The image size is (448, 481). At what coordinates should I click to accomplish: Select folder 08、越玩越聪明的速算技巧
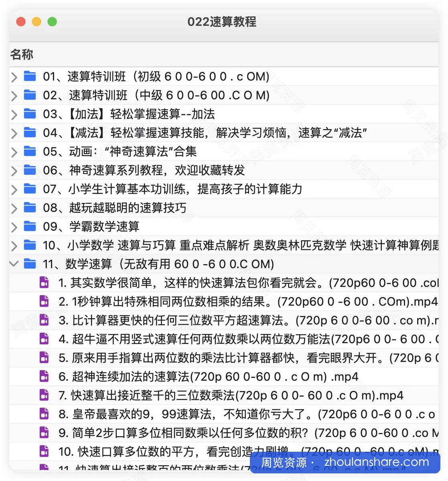115,208
